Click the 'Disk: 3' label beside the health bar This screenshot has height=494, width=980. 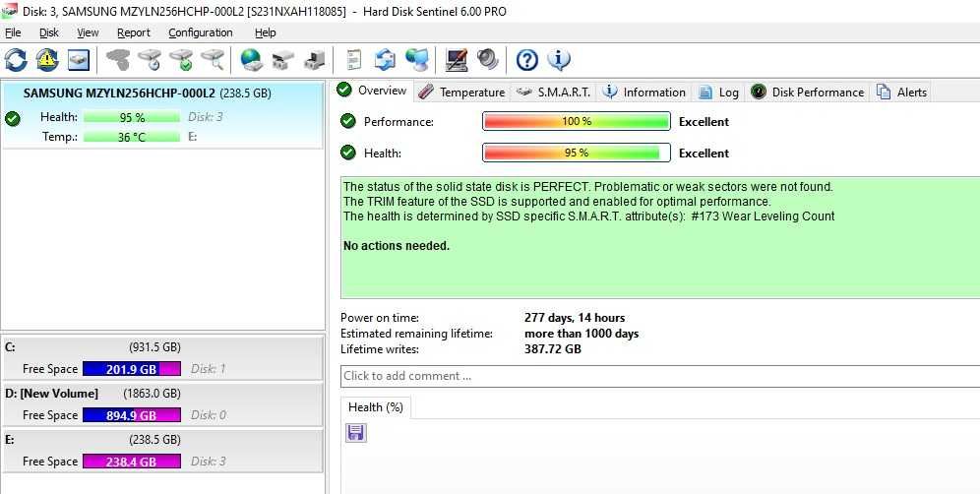pyautogui.click(x=205, y=117)
